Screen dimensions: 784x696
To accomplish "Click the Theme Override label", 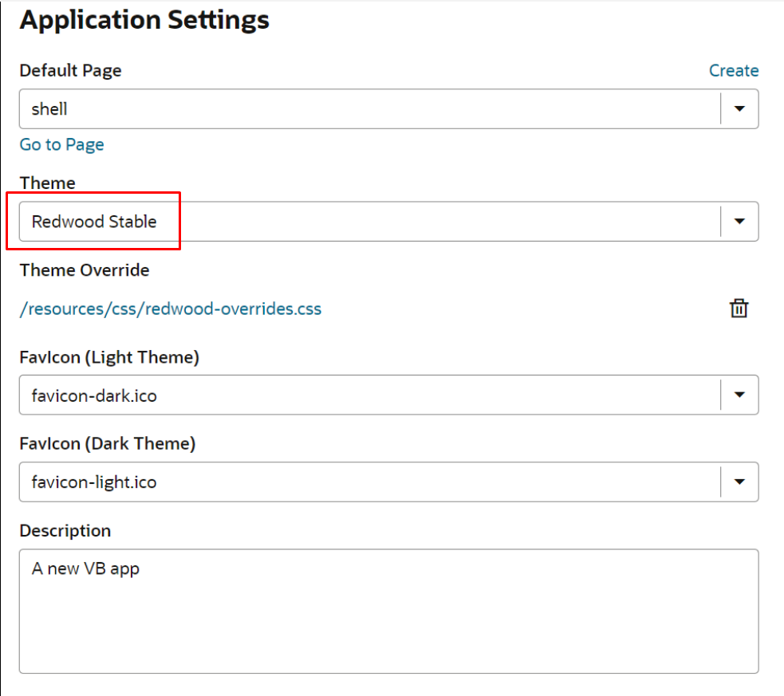I will [x=85, y=269].
